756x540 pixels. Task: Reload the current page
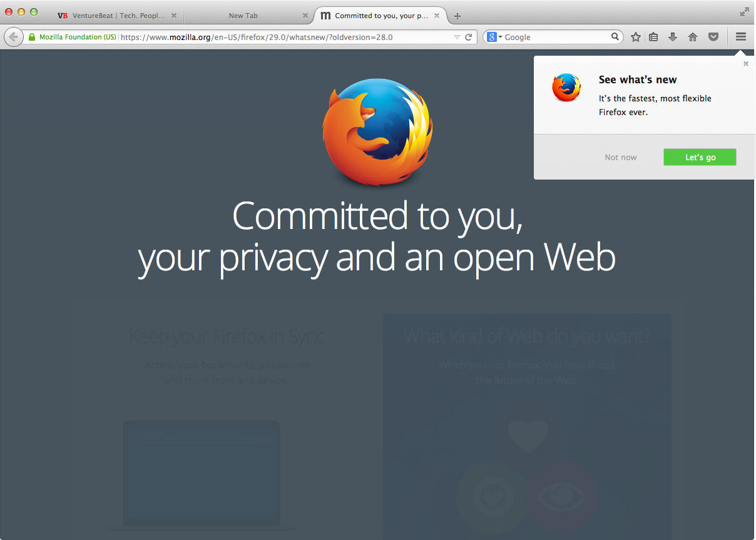point(468,37)
